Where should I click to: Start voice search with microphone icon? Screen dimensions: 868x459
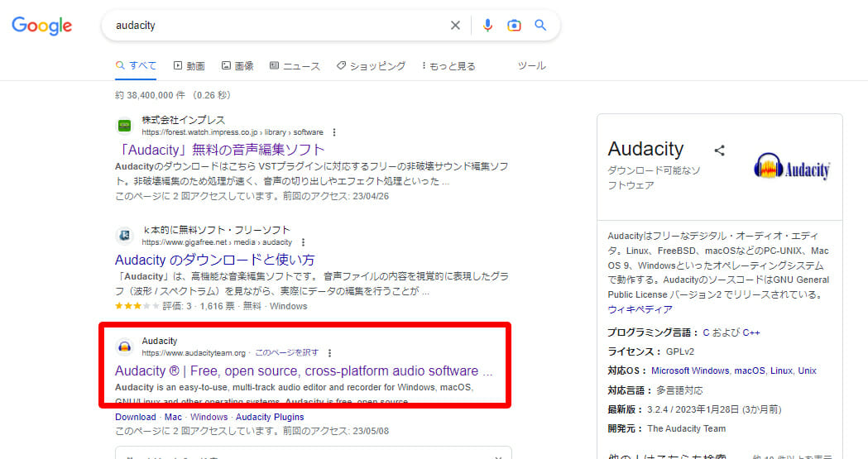pyautogui.click(x=487, y=26)
